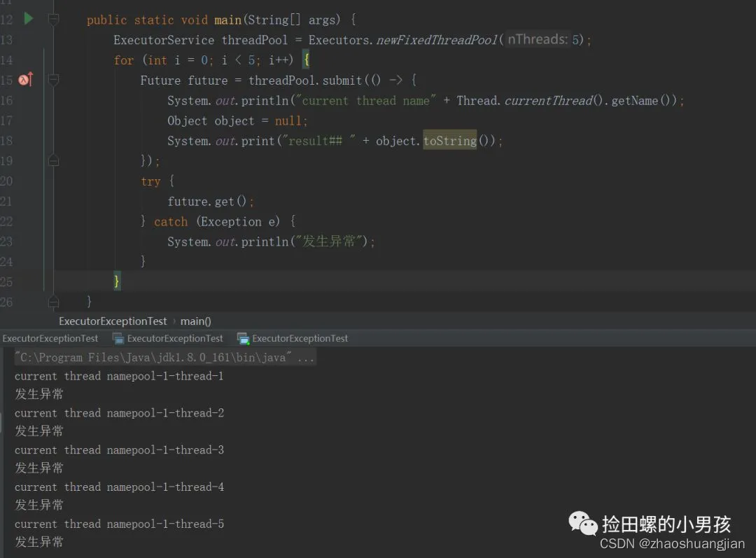Click currentThread in line 16

pyautogui.click(x=549, y=100)
